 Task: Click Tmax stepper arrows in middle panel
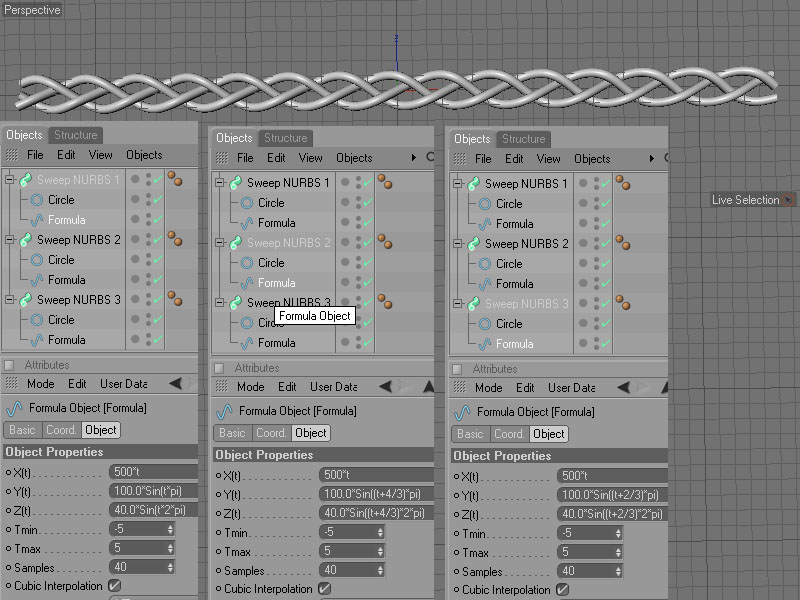tap(380, 551)
